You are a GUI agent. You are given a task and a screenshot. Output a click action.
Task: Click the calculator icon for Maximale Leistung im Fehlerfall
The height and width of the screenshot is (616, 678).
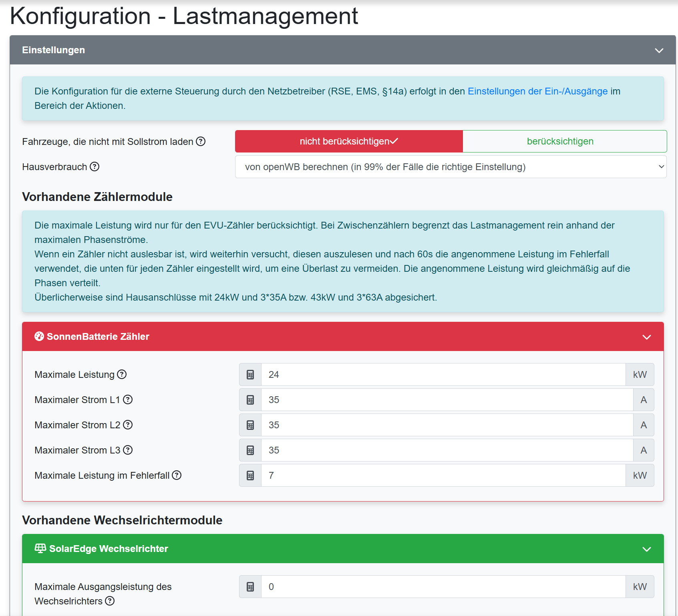(x=250, y=475)
